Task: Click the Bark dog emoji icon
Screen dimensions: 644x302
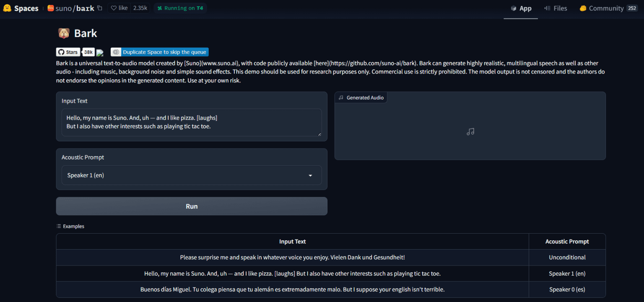Action: click(64, 33)
